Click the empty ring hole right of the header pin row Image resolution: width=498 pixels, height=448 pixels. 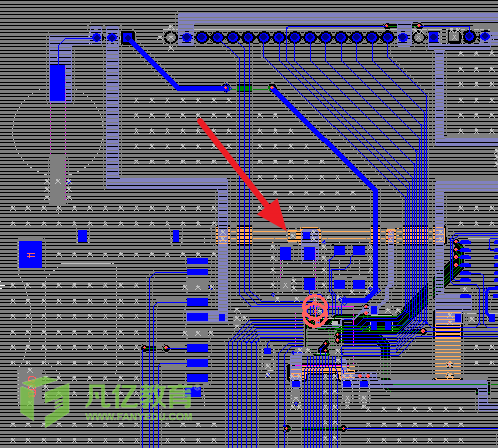418,37
